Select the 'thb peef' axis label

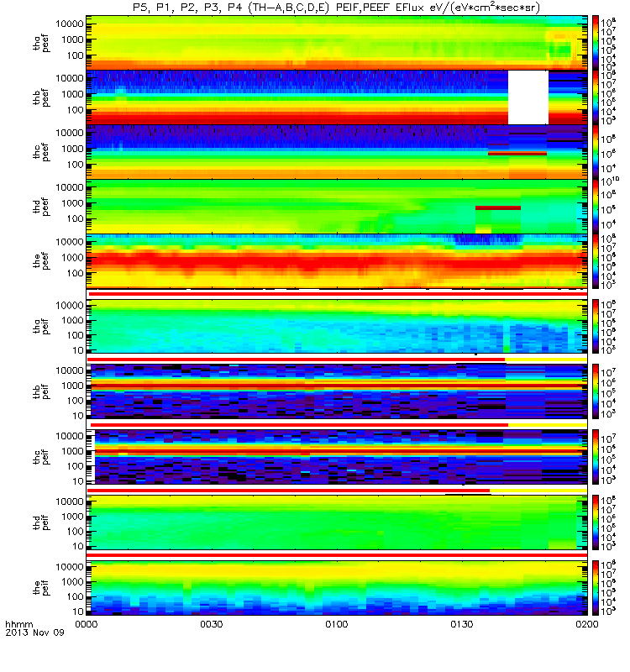pyautogui.click(x=41, y=97)
